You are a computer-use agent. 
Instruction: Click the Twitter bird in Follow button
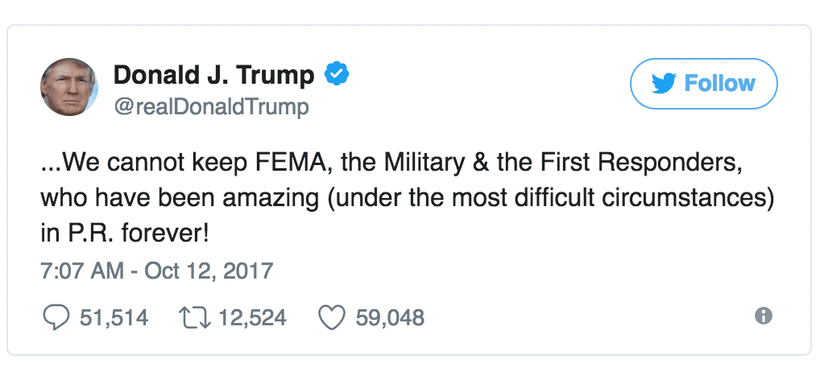point(664,84)
